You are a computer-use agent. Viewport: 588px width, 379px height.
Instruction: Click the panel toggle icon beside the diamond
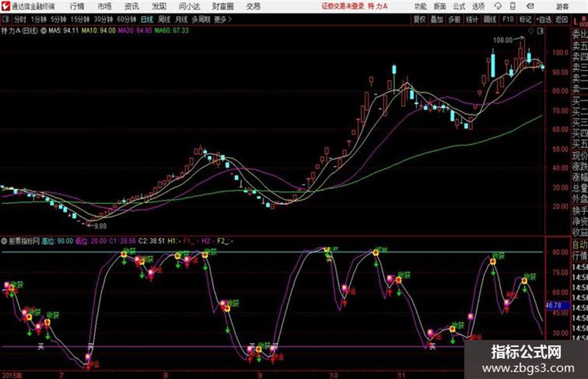point(540,31)
